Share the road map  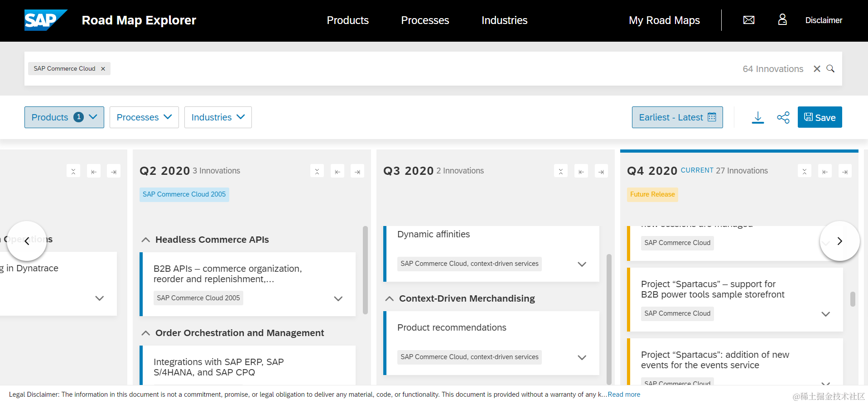point(783,117)
